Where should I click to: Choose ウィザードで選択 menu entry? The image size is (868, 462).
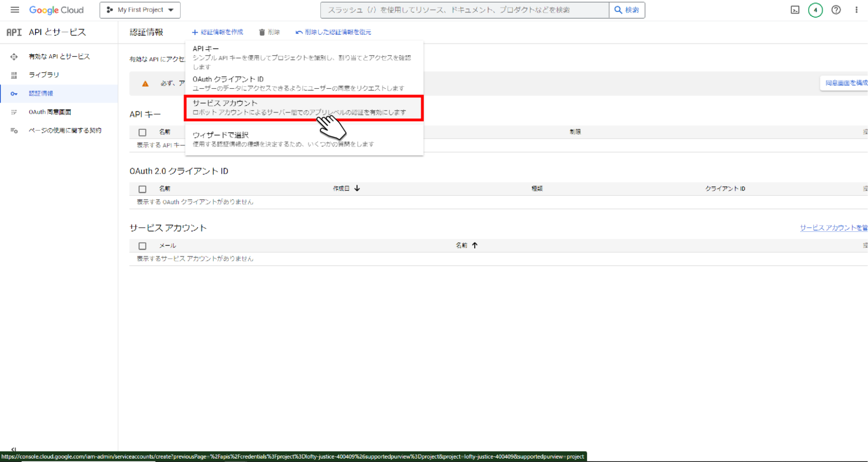pyautogui.click(x=304, y=139)
